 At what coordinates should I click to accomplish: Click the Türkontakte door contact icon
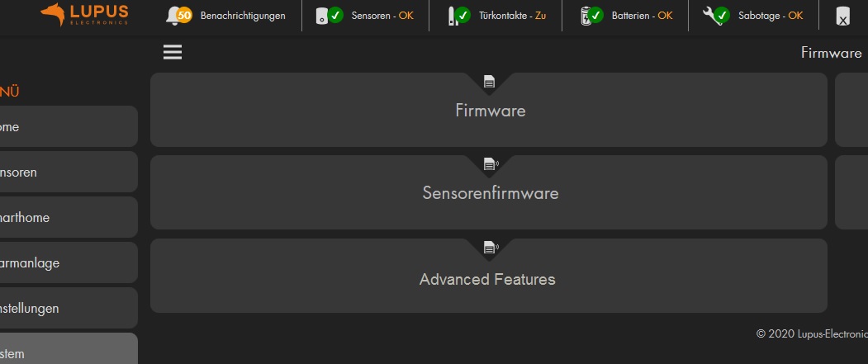pyautogui.click(x=457, y=15)
